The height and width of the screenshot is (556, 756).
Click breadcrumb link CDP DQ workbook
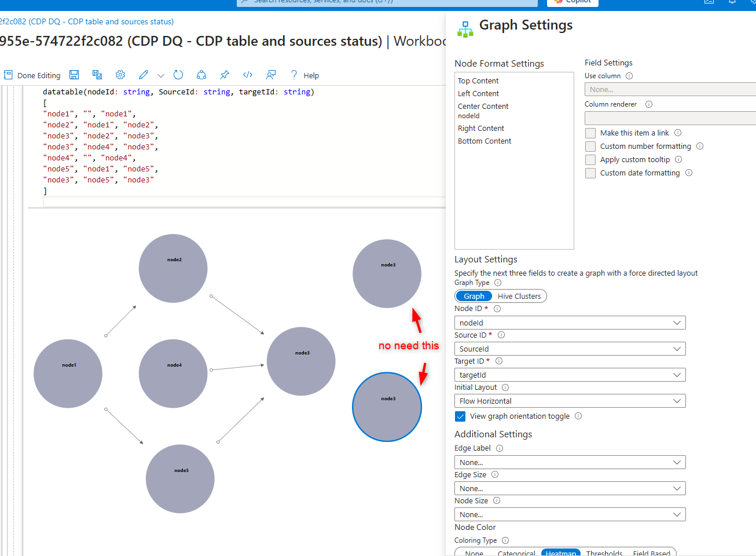87,21
